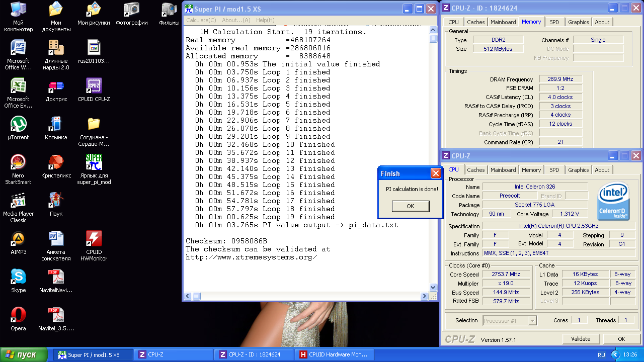Open the Calculate(C) menu in Super PI
This screenshot has width=644, height=362.
tap(201, 20)
